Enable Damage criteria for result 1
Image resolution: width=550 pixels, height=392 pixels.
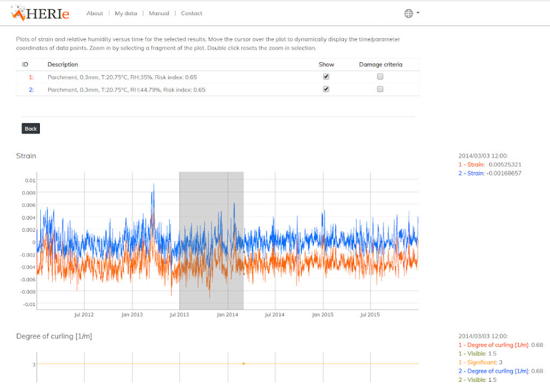point(380,77)
